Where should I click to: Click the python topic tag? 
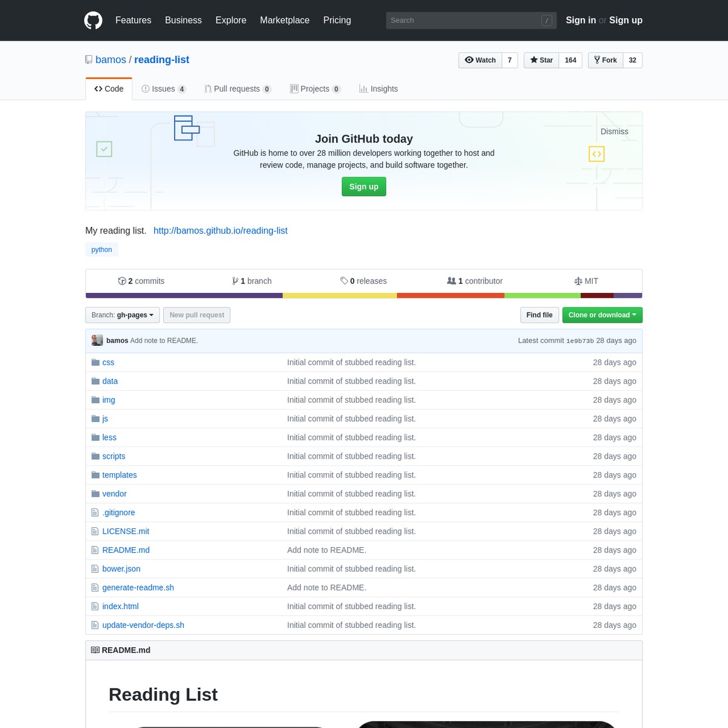[x=102, y=249]
